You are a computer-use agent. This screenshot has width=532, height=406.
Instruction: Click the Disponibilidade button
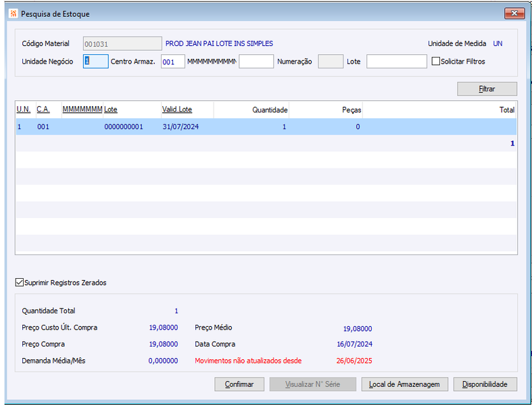pos(485,384)
